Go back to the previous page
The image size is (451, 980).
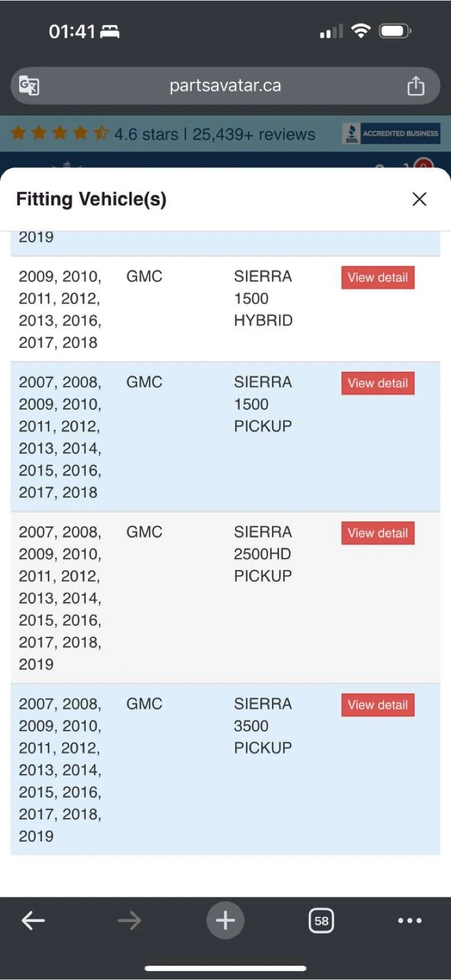[33, 921]
